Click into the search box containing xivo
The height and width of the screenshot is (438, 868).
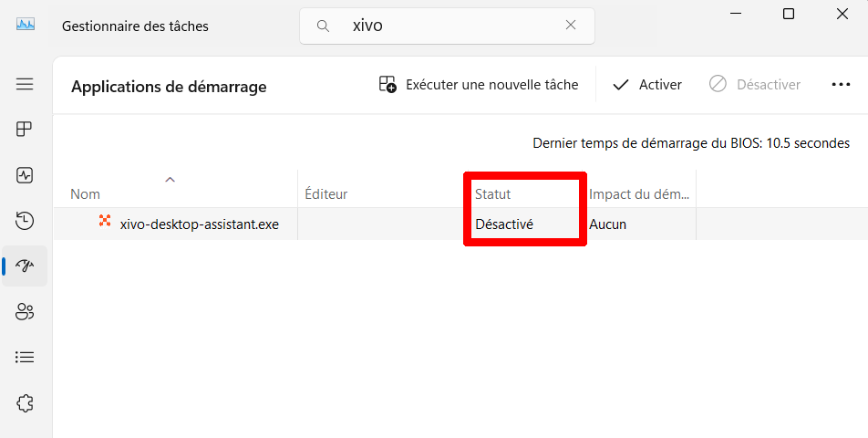[447, 26]
